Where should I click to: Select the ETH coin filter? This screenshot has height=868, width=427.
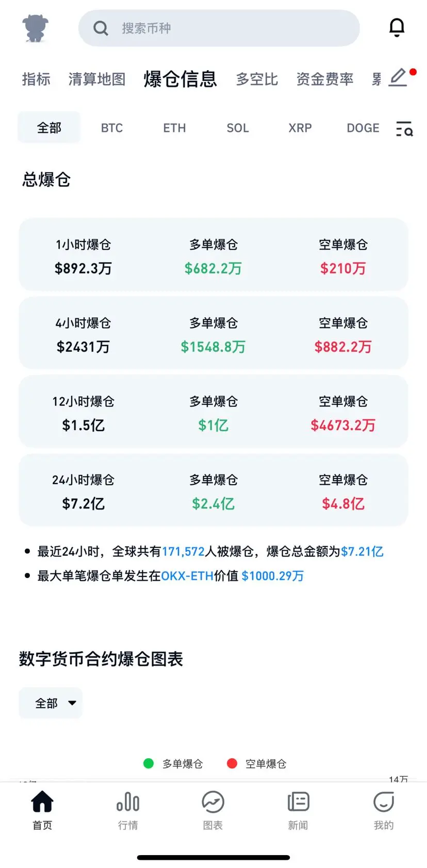pos(174,128)
